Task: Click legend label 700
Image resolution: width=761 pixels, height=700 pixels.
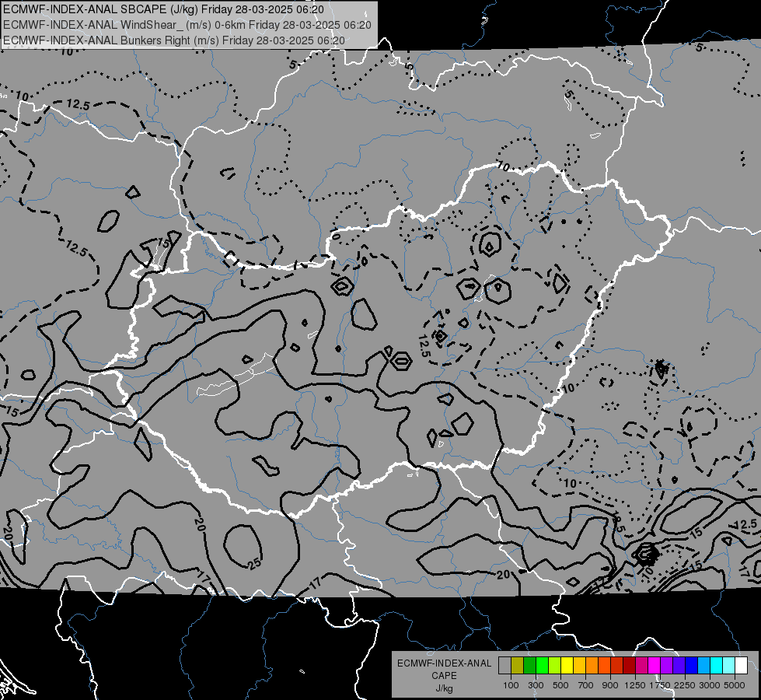Action: (586, 685)
